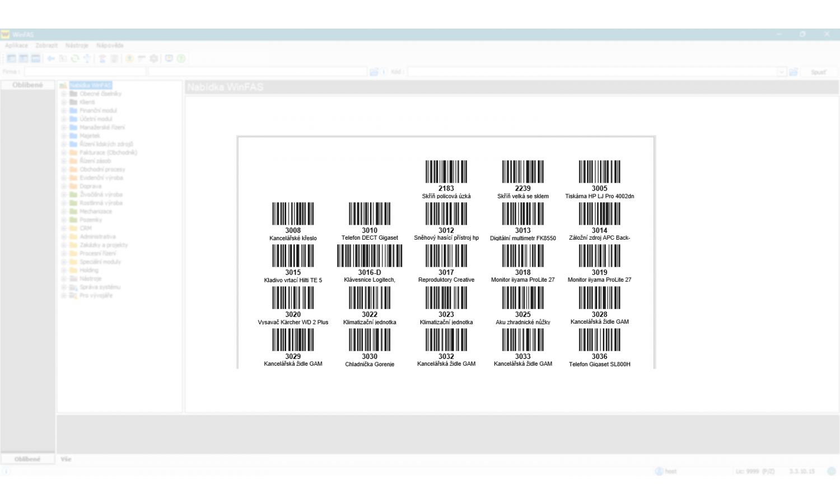Click the Lic: 9999 status bar text

[755, 472]
